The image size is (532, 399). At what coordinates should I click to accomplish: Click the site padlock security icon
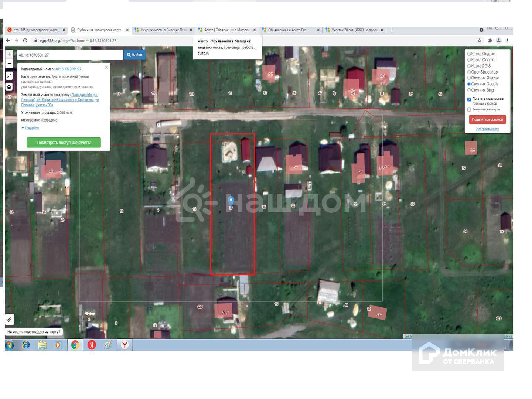point(35,41)
